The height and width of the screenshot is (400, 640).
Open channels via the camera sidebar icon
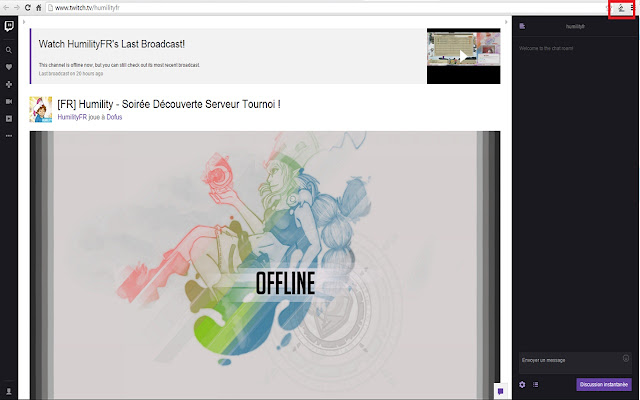[9, 101]
